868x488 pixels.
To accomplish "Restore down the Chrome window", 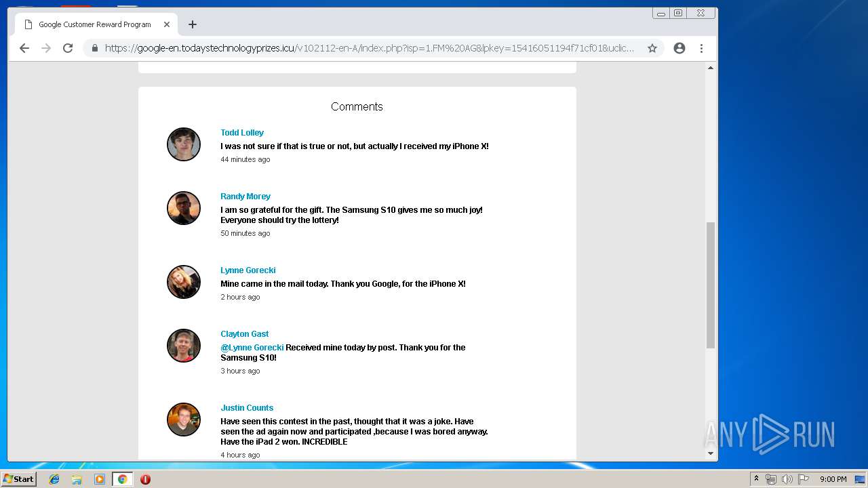I will point(678,13).
